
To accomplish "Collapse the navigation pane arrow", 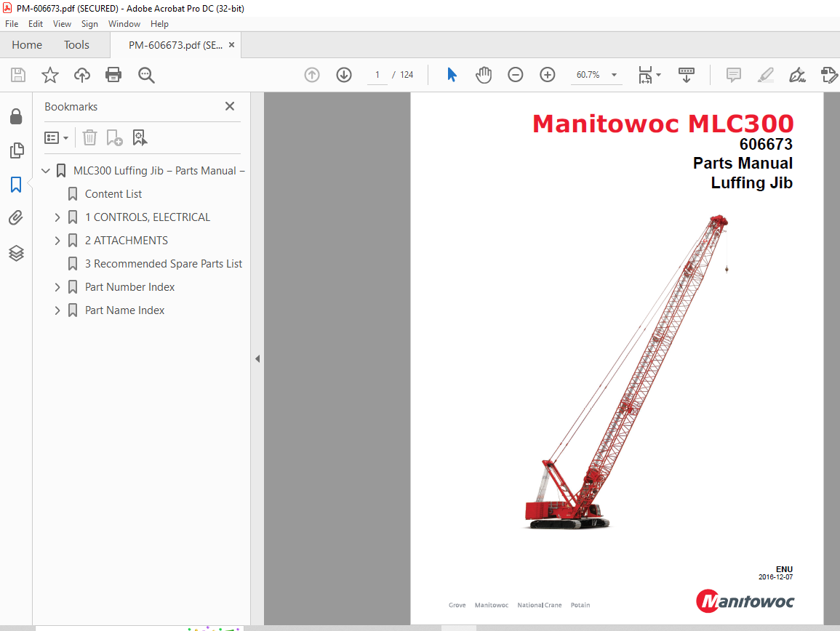I will (257, 359).
